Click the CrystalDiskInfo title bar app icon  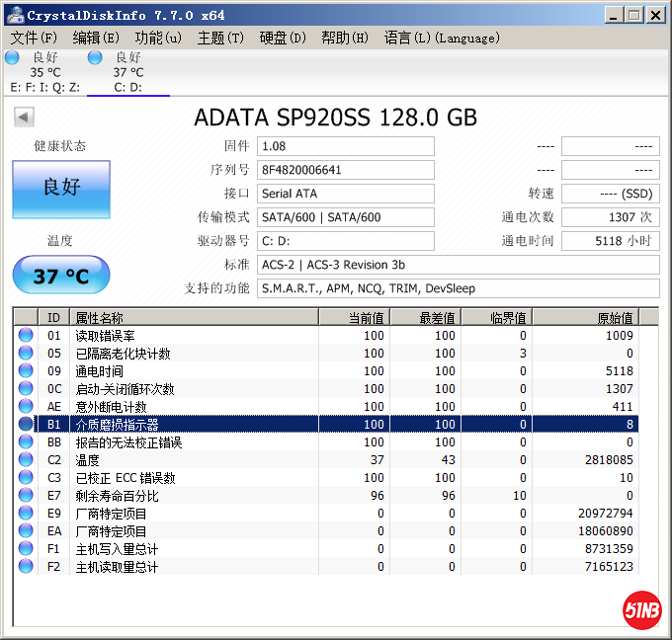point(14,15)
